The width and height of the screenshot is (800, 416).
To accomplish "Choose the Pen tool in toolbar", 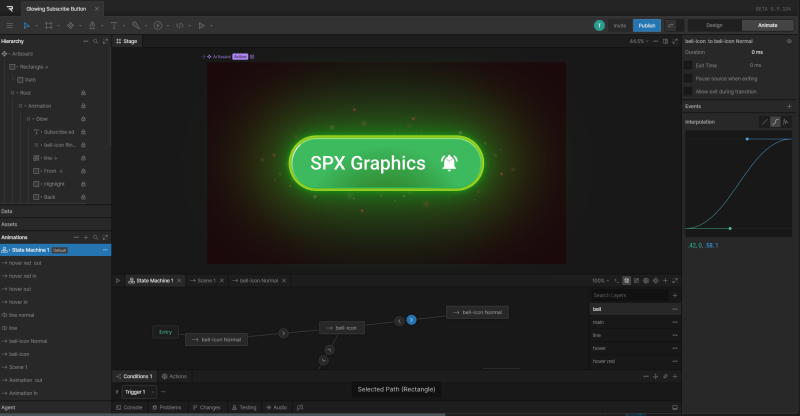I will [x=92, y=25].
